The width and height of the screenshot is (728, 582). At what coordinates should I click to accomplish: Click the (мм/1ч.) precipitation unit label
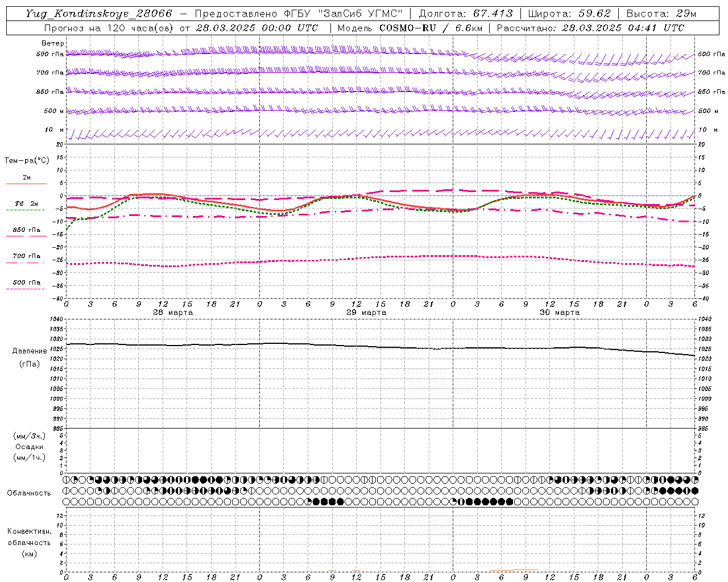click(x=30, y=458)
